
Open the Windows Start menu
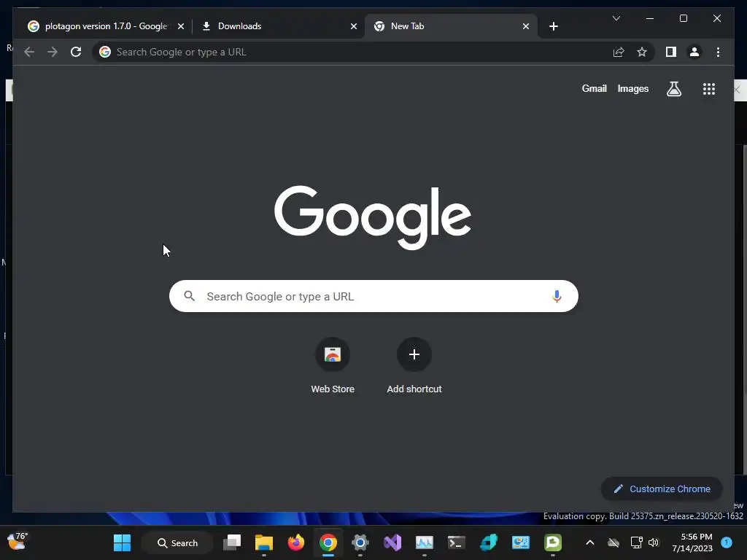click(x=122, y=542)
